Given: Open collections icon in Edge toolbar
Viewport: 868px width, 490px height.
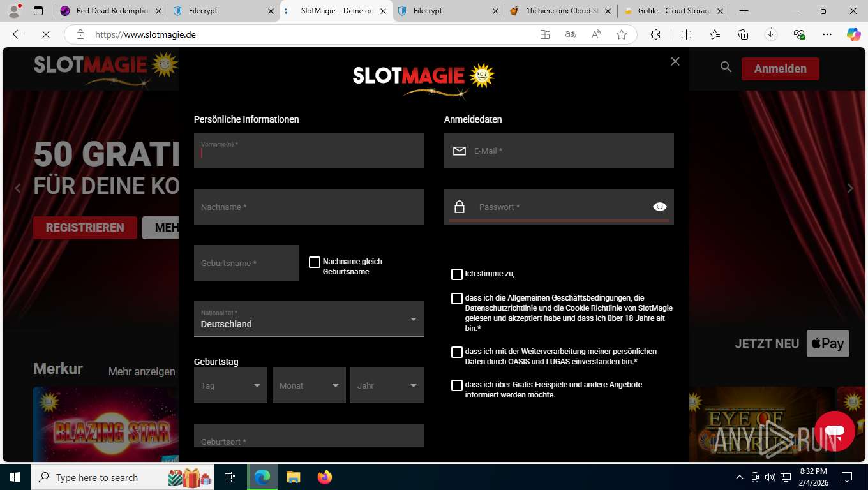Looking at the screenshot, I should pyautogui.click(x=743, y=34).
